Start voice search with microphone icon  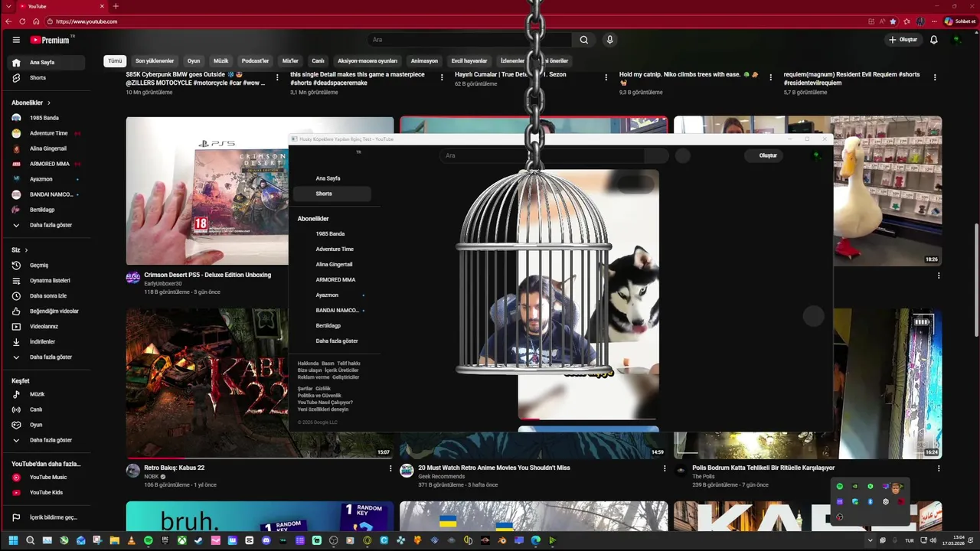pos(609,40)
